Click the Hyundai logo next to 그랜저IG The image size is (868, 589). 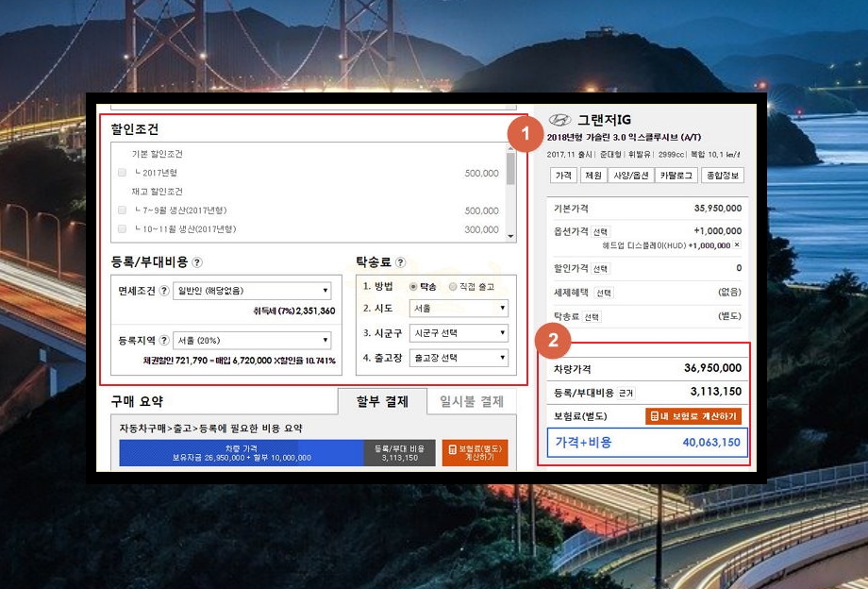point(559,120)
